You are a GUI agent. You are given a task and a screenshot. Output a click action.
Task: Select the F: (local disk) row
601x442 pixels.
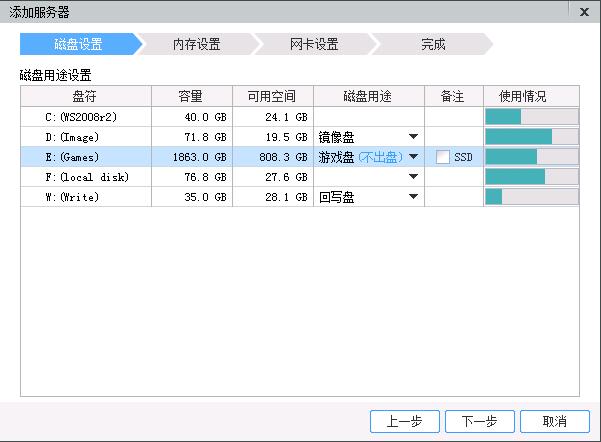tap(300, 177)
